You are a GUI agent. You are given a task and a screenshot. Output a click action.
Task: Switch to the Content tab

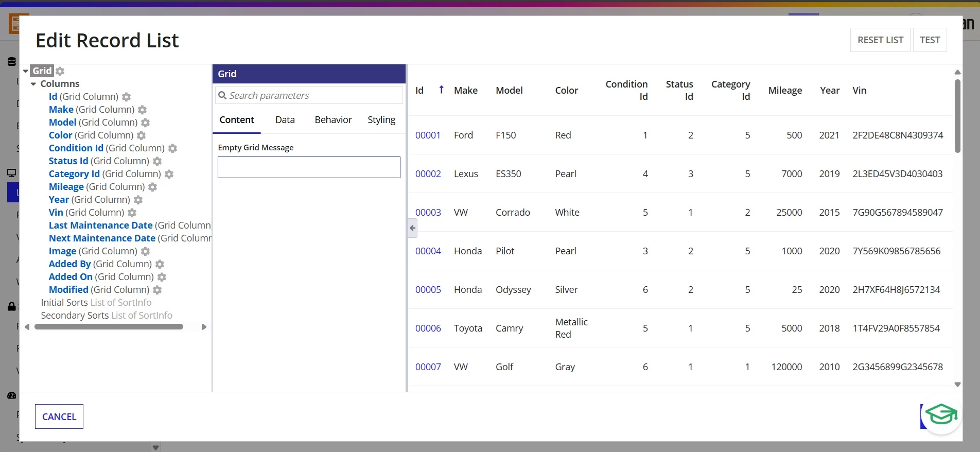[237, 120]
